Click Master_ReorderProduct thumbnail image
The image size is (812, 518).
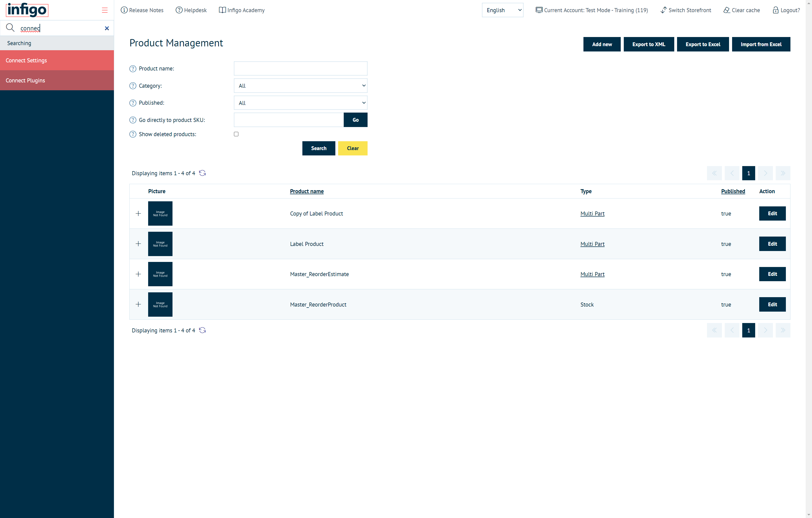160,304
